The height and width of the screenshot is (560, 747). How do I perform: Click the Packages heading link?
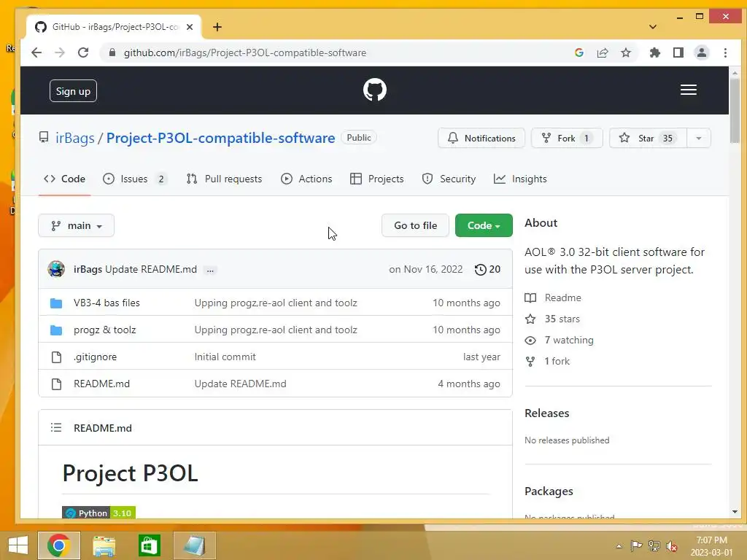tap(549, 491)
